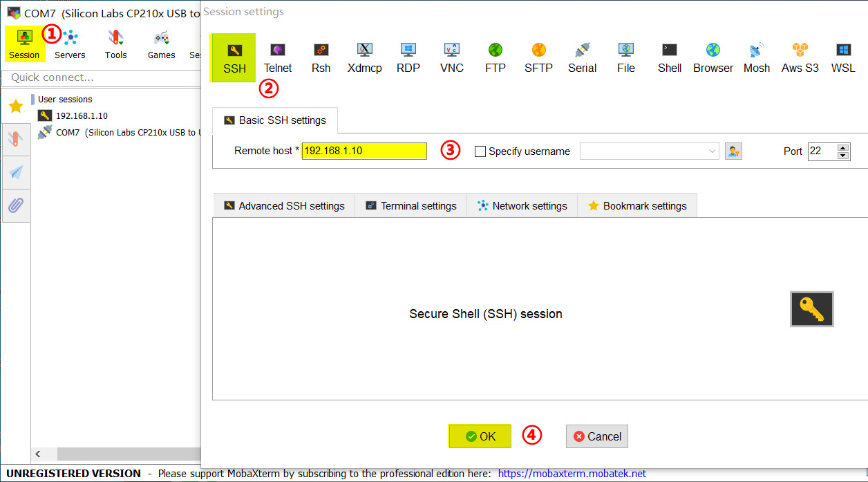Screen dimensions: 868x482
Task: Open the paper plane macros sidebar tab
Action: [15, 172]
